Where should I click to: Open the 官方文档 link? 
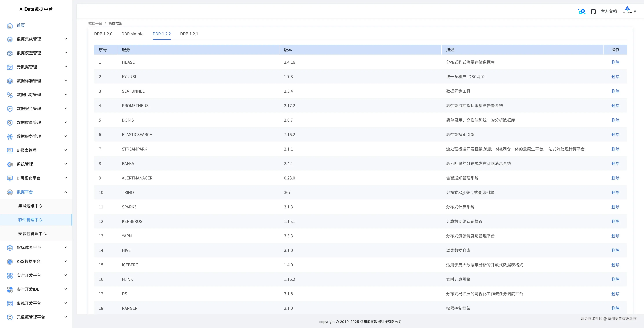(609, 11)
